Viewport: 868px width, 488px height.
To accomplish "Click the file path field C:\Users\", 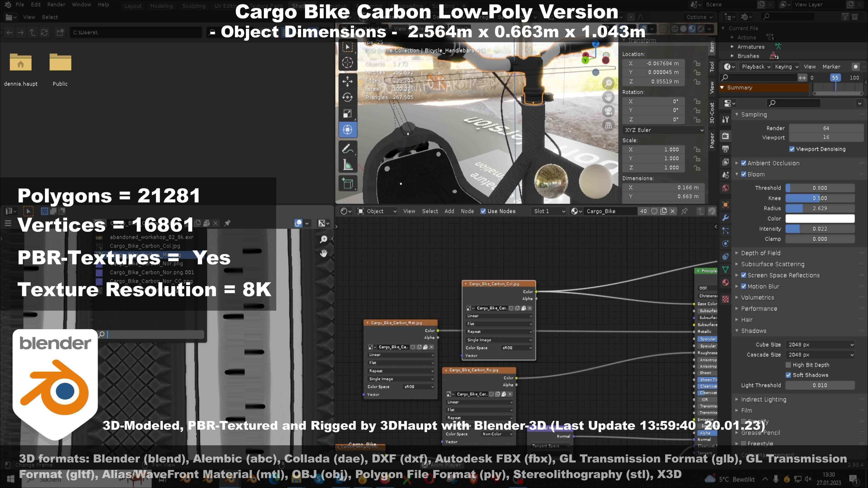I will (135, 32).
